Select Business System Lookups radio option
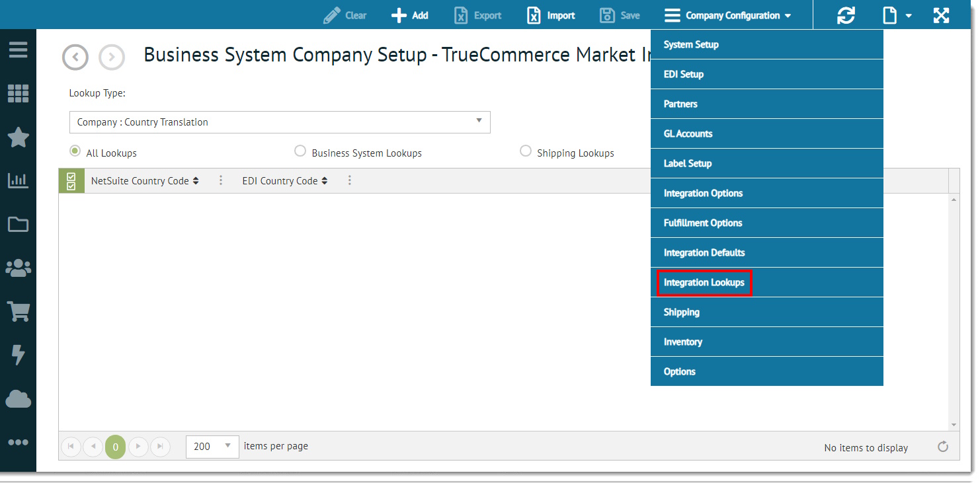 tap(300, 151)
